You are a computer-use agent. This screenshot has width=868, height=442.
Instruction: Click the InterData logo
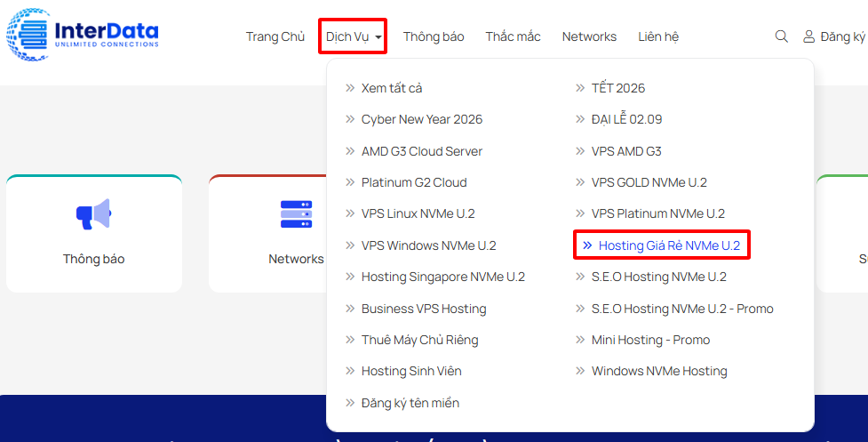click(x=83, y=35)
